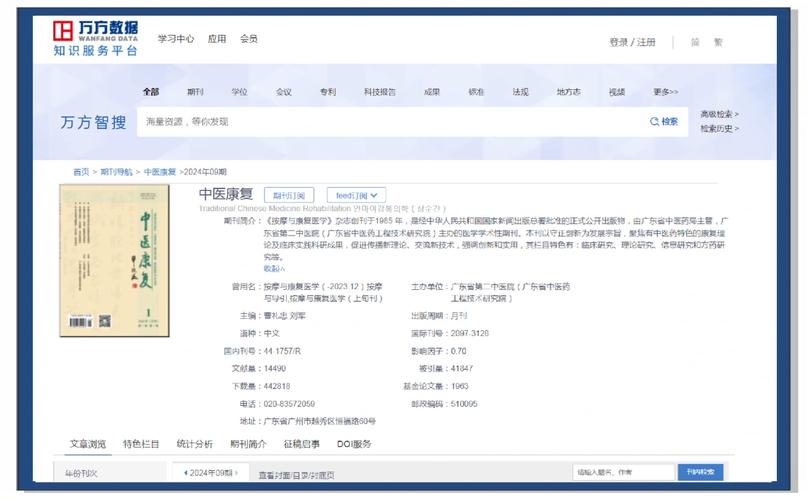Open the 学习中心 menu

176,39
